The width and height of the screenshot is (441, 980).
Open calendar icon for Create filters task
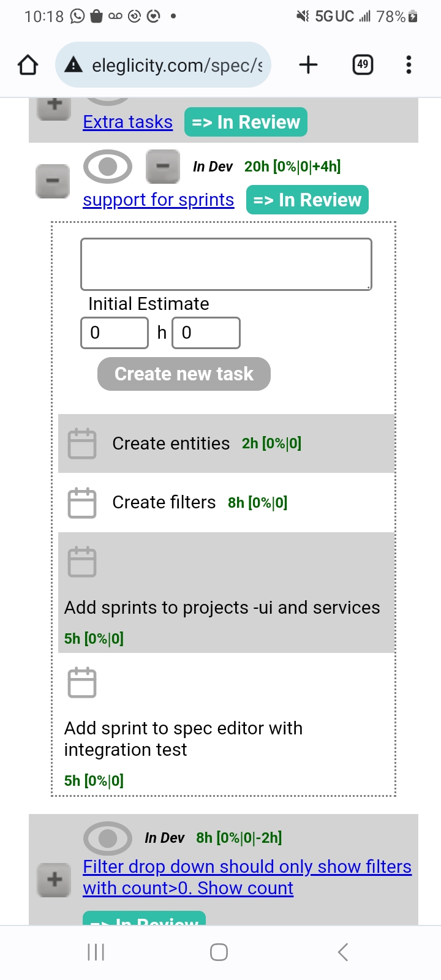click(81, 503)
